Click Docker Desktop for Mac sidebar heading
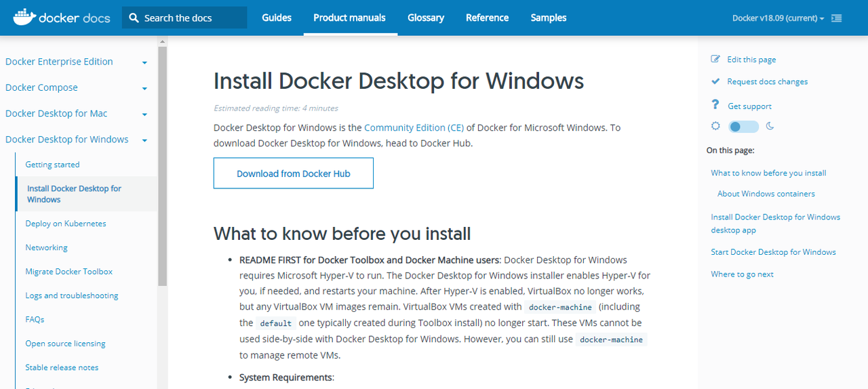Viewport: 868px width, 389px height. coord(56,113)
